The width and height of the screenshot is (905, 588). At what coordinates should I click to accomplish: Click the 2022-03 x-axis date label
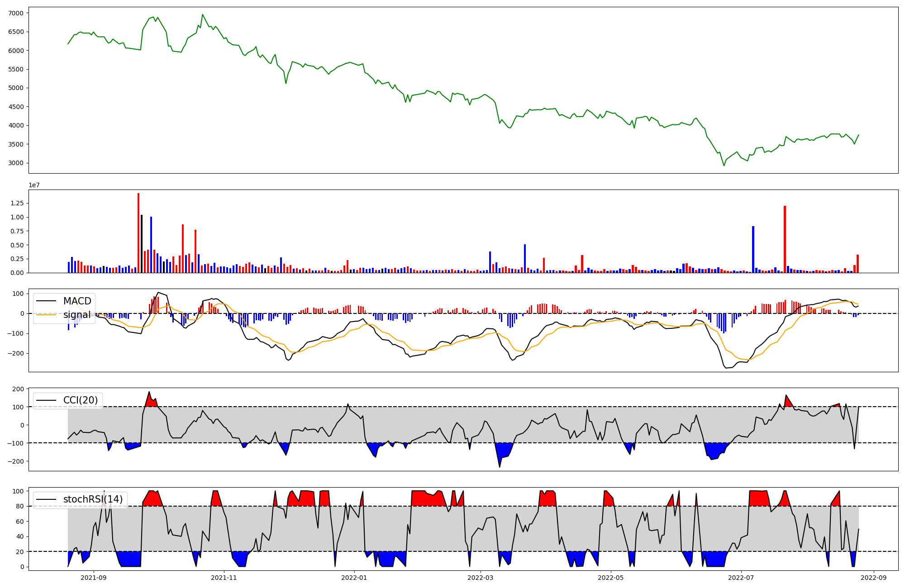coord(480,578)
